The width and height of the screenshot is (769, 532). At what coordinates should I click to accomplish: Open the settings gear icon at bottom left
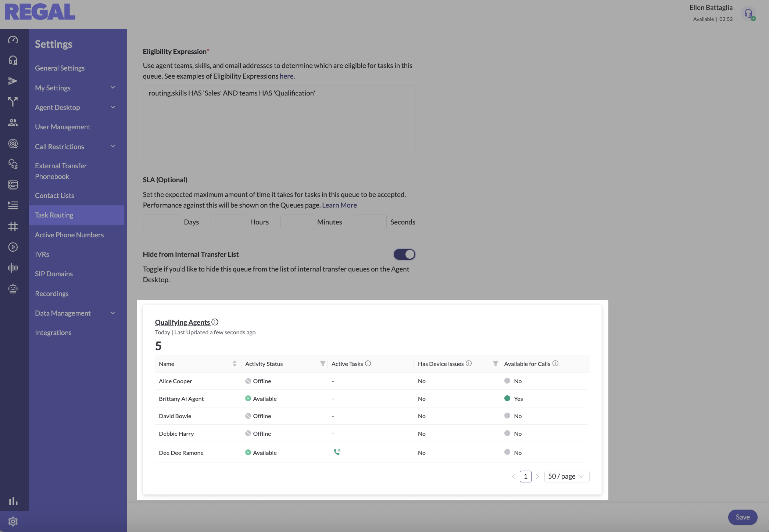[x=13, y=521]
